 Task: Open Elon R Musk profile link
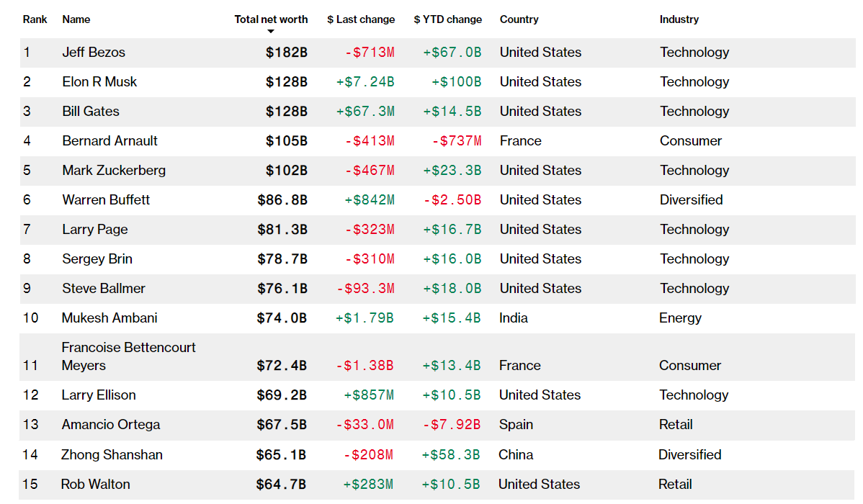pyautogui.click(x=99, y=82)
